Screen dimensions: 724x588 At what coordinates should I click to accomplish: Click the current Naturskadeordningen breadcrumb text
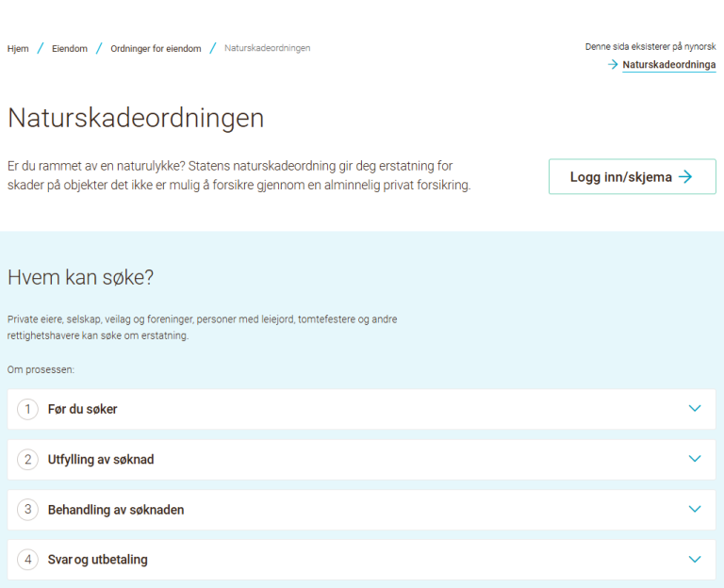(x=267, y=48)
